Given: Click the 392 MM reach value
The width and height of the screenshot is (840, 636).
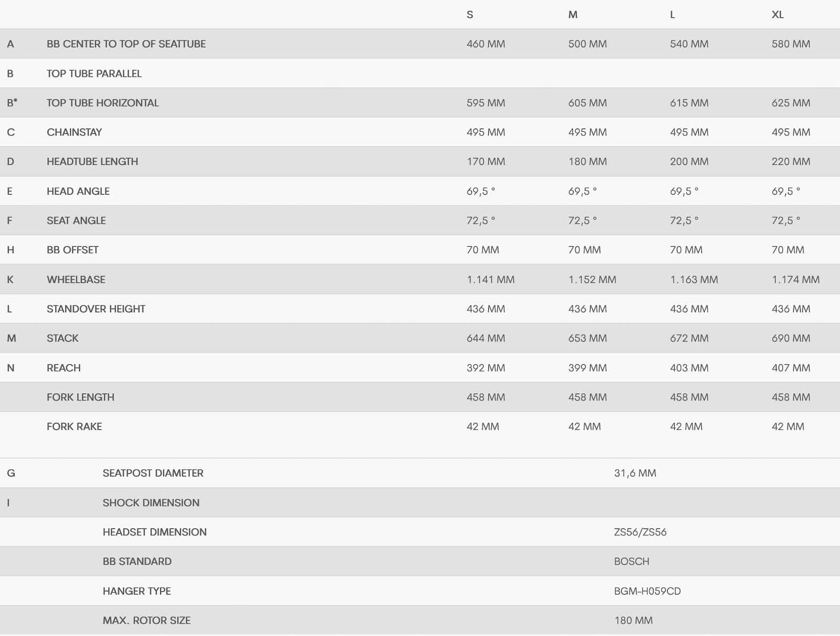Looking at the screenshot, I should point(486,368).
